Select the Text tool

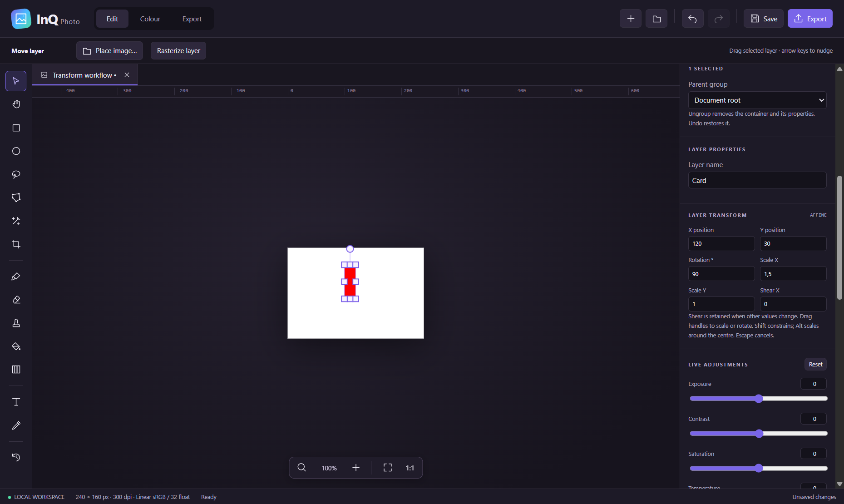pyautogui.click(x=16, y=402)
